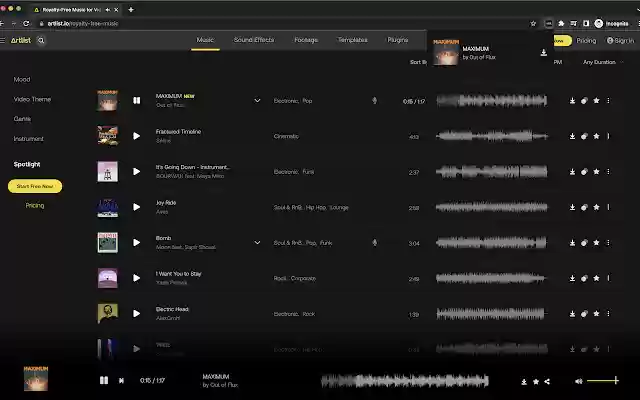Screen dimensions: 640x400
Task: Favorite the MAXIMUM track with its row star
Action: [596, 100]
